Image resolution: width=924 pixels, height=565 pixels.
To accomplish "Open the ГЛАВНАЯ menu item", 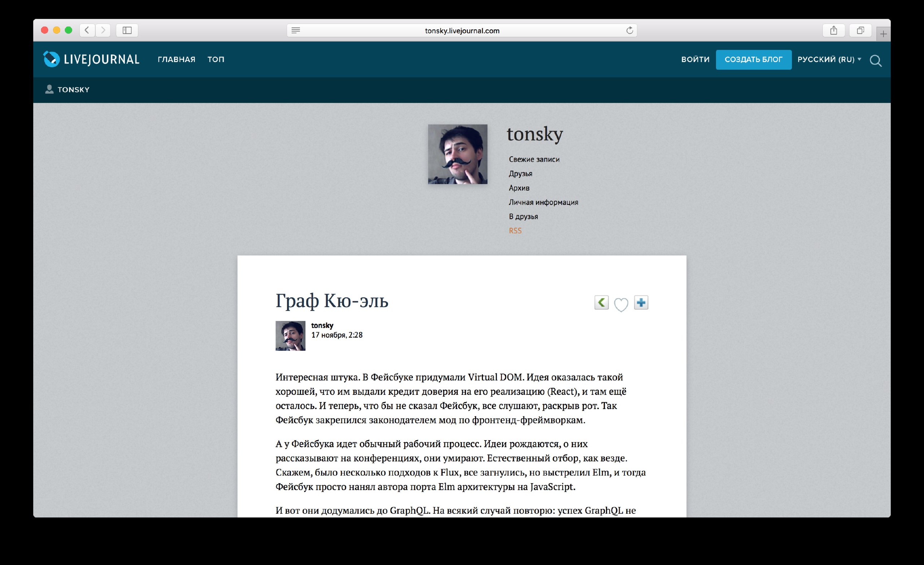I will coord(176,59).
